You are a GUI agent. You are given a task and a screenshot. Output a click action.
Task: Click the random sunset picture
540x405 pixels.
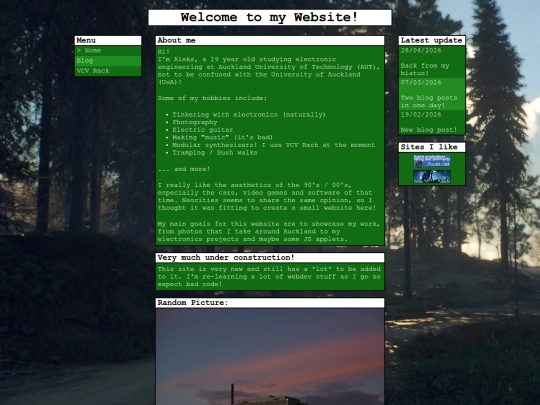(270, 357)
